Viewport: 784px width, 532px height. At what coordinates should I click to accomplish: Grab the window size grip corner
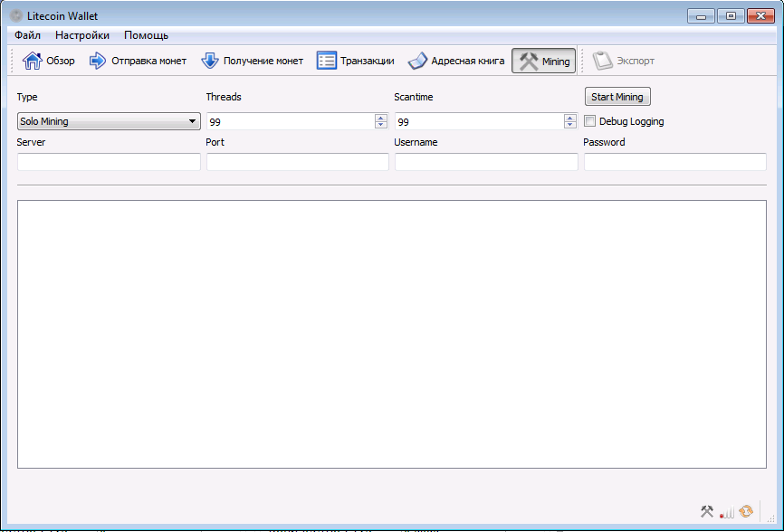pyautogui.click(x=771, y=518)
